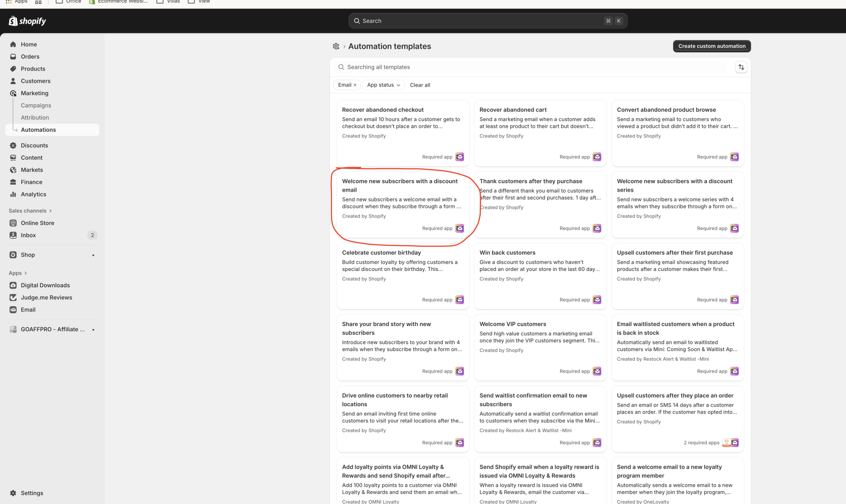Open the App status filter dropdown

(x=383, y=85)
